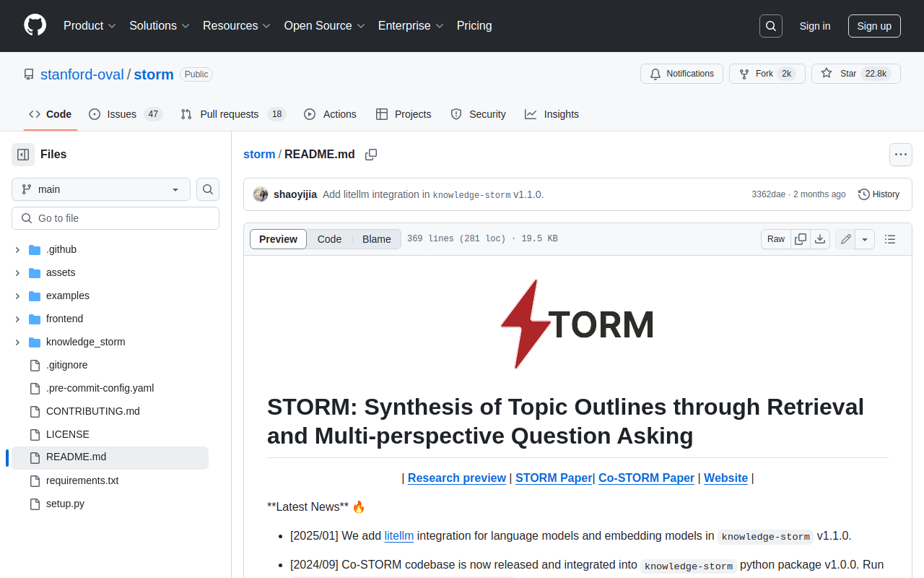Click the GitHub logo icon
The image size is (924, 578).
coord(35,25)
